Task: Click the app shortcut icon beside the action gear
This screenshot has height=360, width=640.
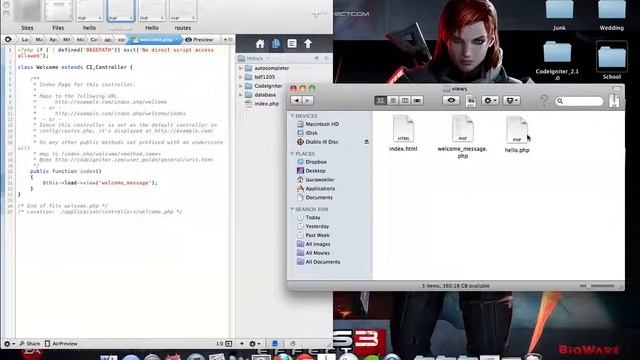Action: pyautogui.click(x=470, y=101)
